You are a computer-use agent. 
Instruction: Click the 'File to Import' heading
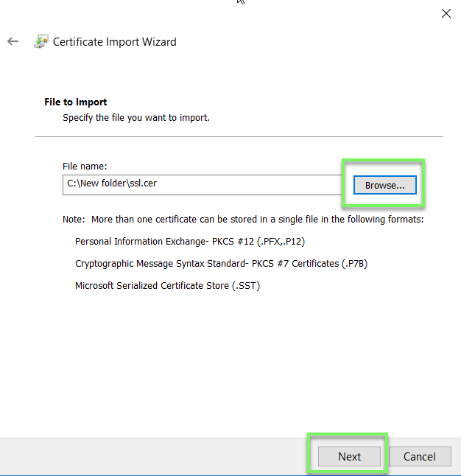tap(76, 102)
